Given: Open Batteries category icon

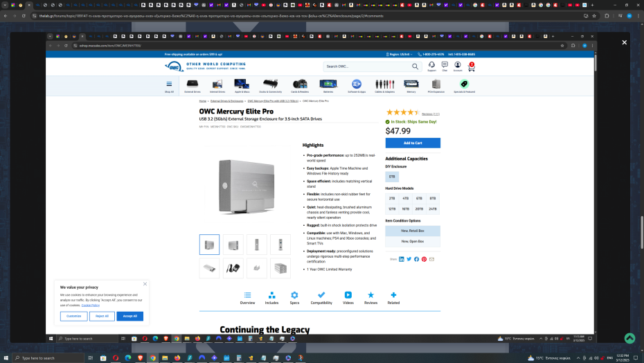Looking at the screenshot, I should [328, 85].
